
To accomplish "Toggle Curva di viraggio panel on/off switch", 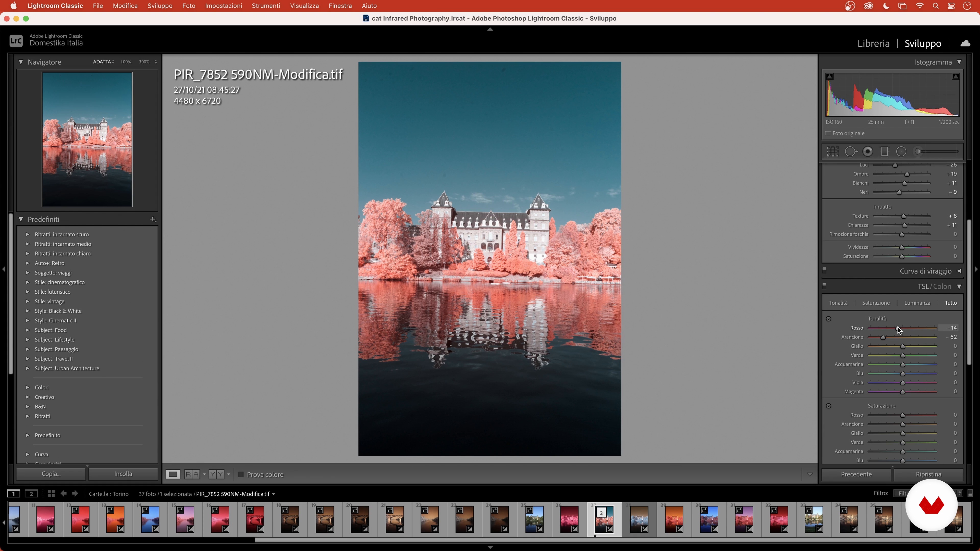I will point(824,270).
